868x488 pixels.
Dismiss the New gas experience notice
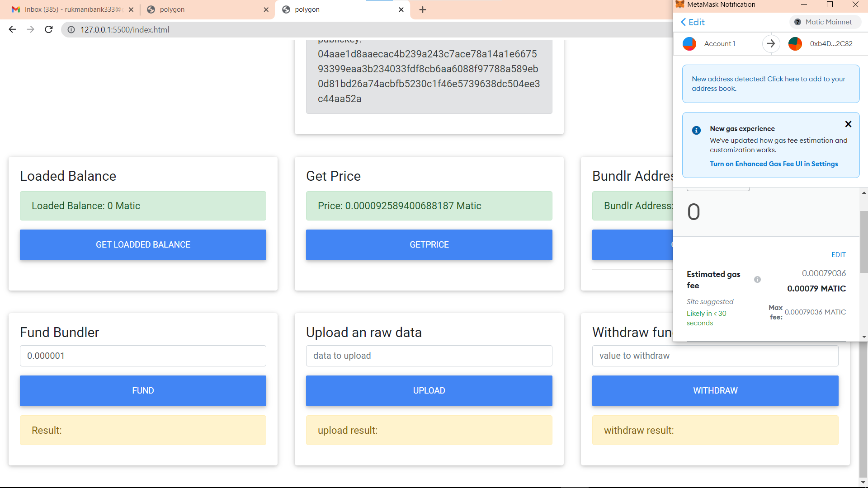[848, 124]
